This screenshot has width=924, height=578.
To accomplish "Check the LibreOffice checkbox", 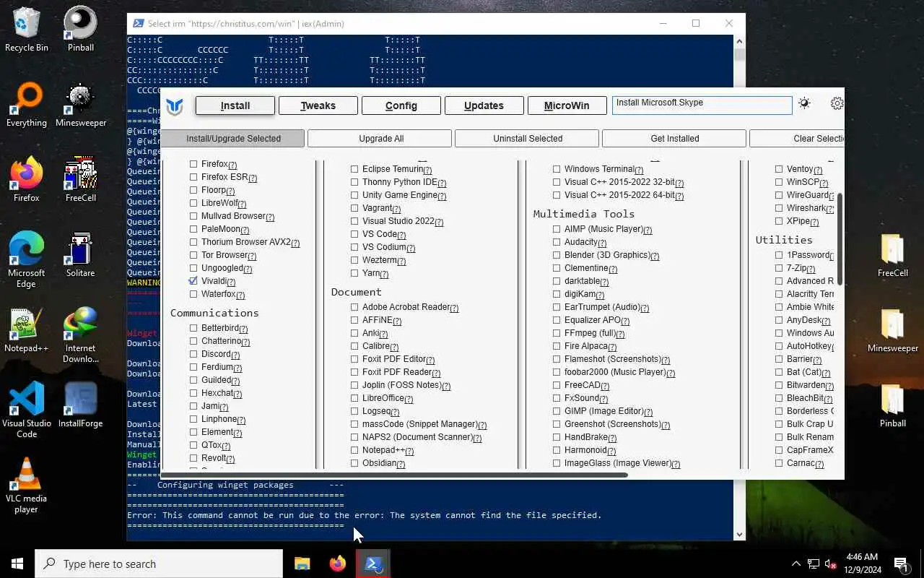I will point(354,398).
